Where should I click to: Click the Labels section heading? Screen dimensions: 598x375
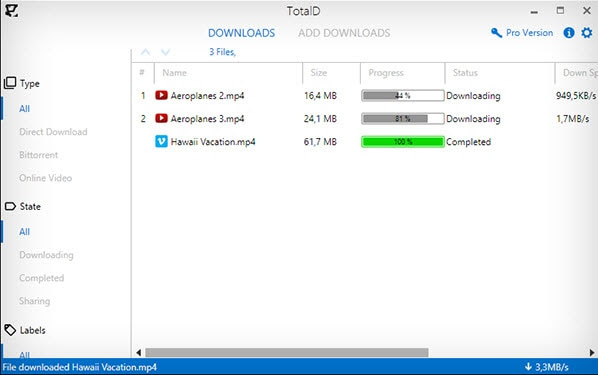(x=32, y=330)
